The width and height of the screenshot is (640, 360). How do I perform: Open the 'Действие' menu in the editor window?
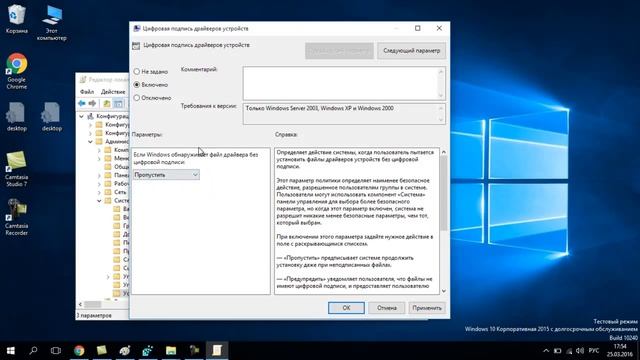point(113,92)
